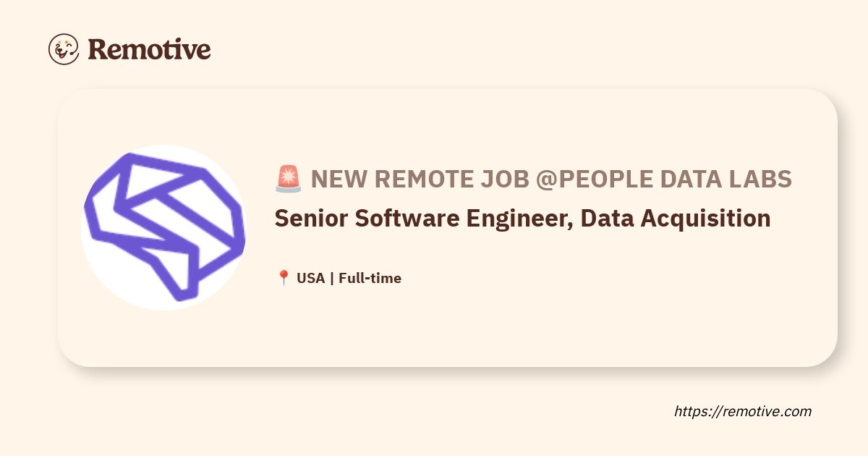
Task: Click the @PEOPLE DATA LABS mention
Action: pos(664,179)
